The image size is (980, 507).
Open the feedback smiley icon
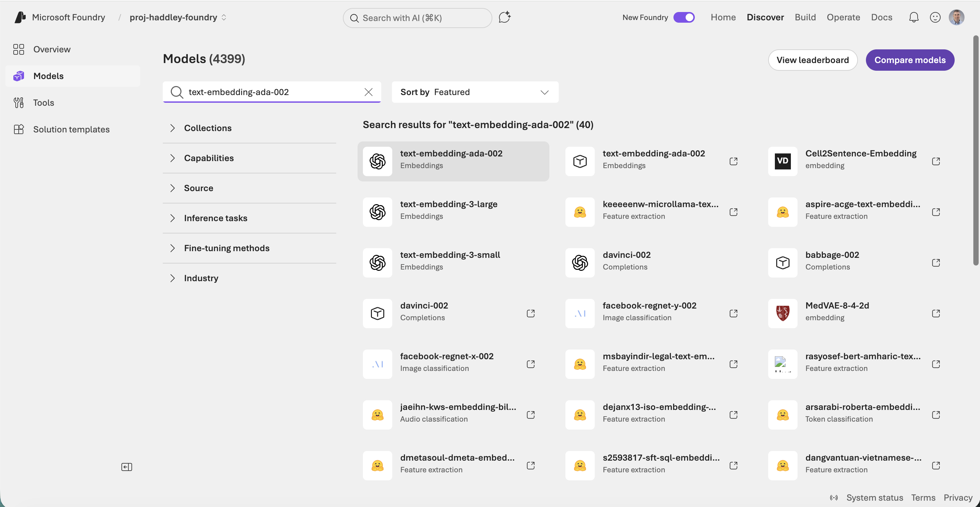tap(935, 17)
